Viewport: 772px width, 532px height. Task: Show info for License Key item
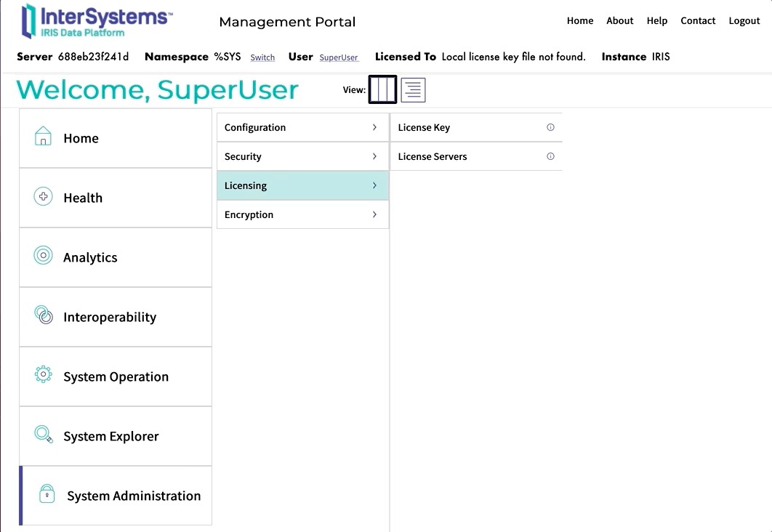coord(550,127)
